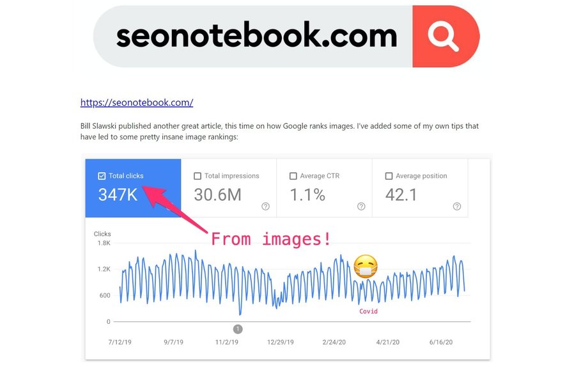Select the Total impressions 30.6M card
Screen dimensions: 588x368
229,188
